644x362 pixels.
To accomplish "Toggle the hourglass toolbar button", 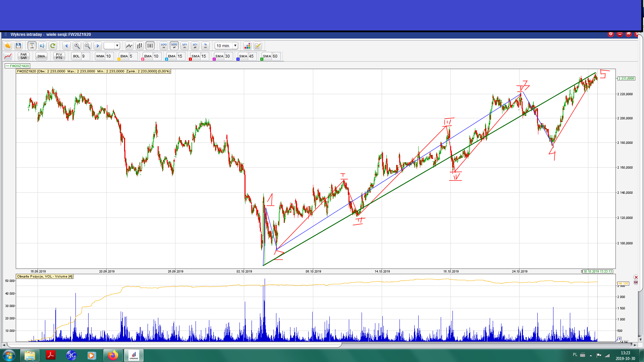I will coord(32,46).
